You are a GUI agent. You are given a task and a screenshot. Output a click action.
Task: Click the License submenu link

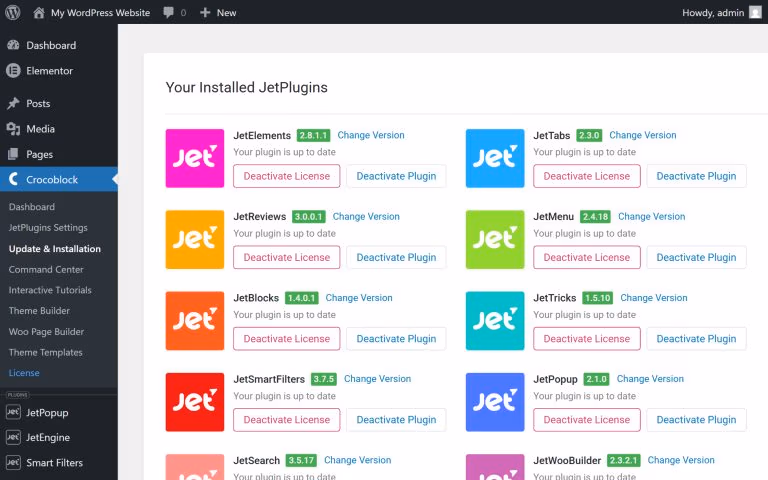click(x=24, y=373)
